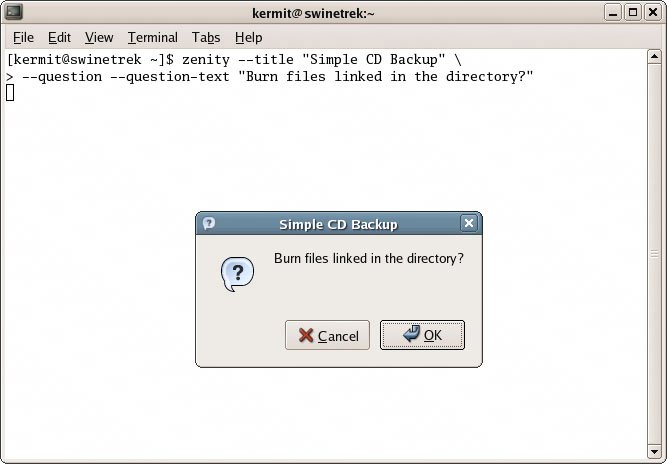Screen dimensions: 667x464
Task: Minimize the terminal window
Action: tap(612, 13)
